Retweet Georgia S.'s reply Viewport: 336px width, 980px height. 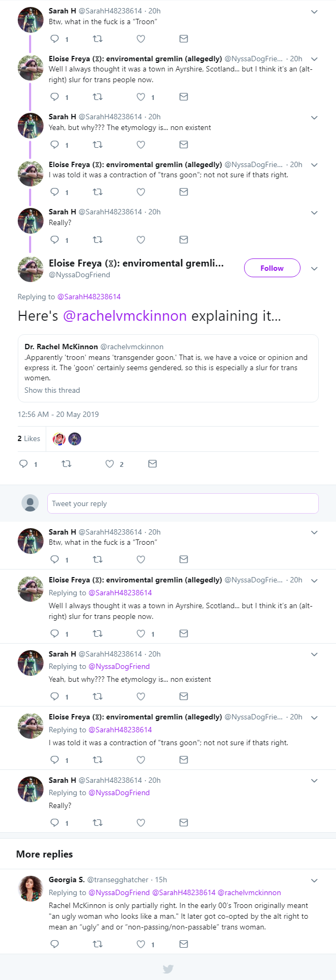97,944
